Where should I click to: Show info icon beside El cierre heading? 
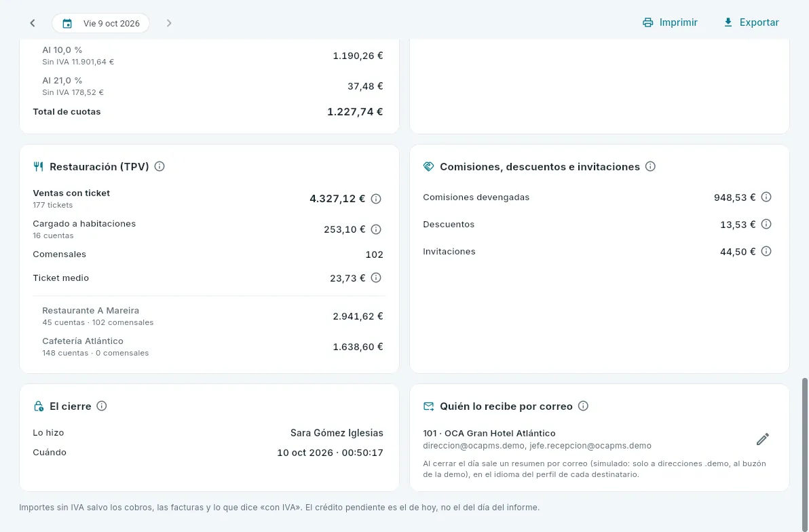pyautogui.click(x=102, y=406)
